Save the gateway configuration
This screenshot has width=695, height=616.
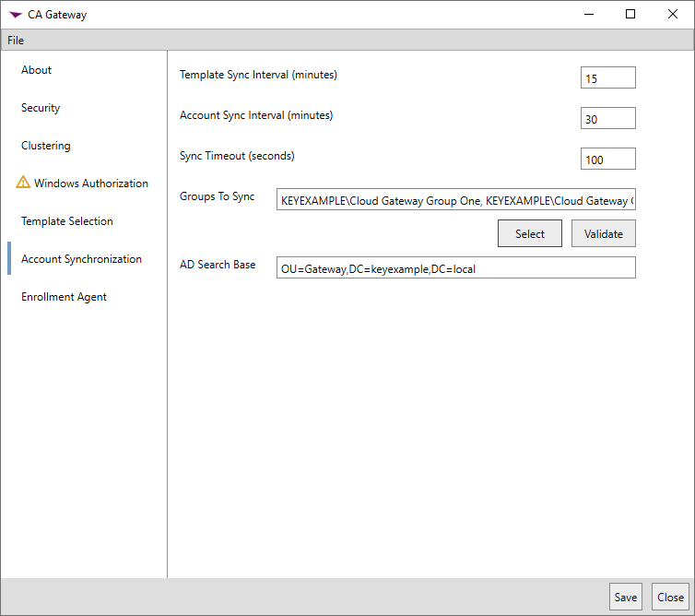point(625,597)
